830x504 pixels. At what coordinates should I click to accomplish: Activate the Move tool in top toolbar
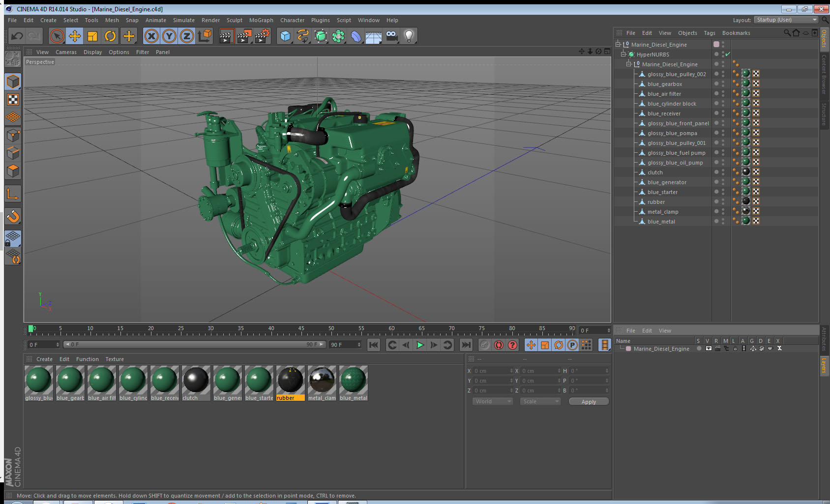tap(75, 36)
